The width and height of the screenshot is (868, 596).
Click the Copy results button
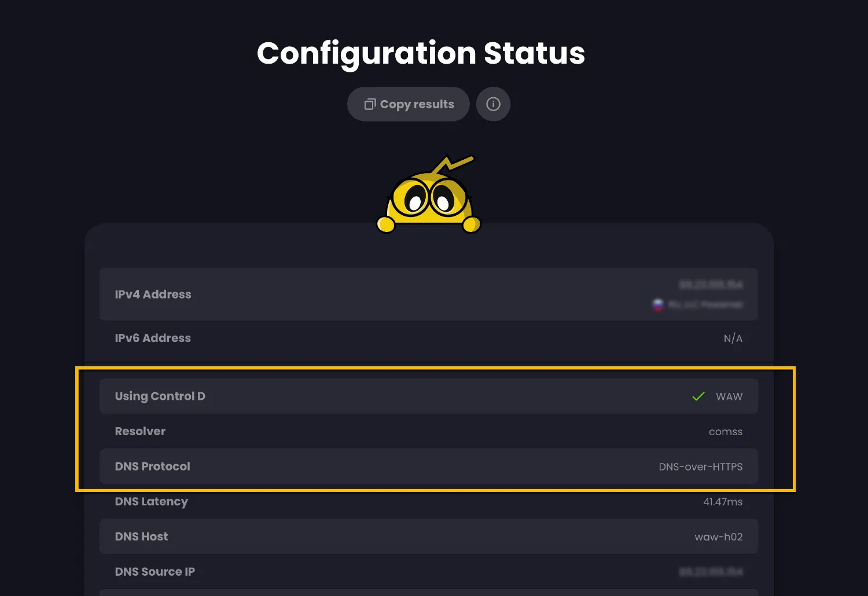click(x=408, y=104)
